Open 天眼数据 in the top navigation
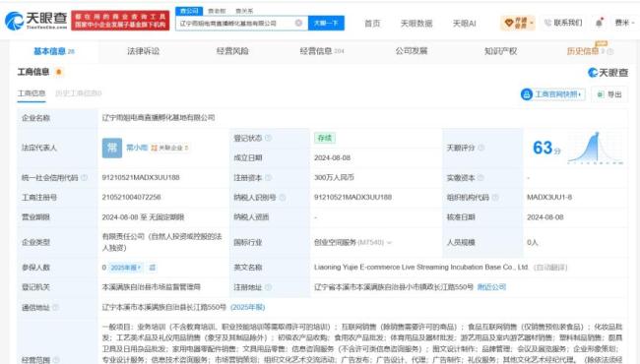The image size is (640, 364). [416, 24]
